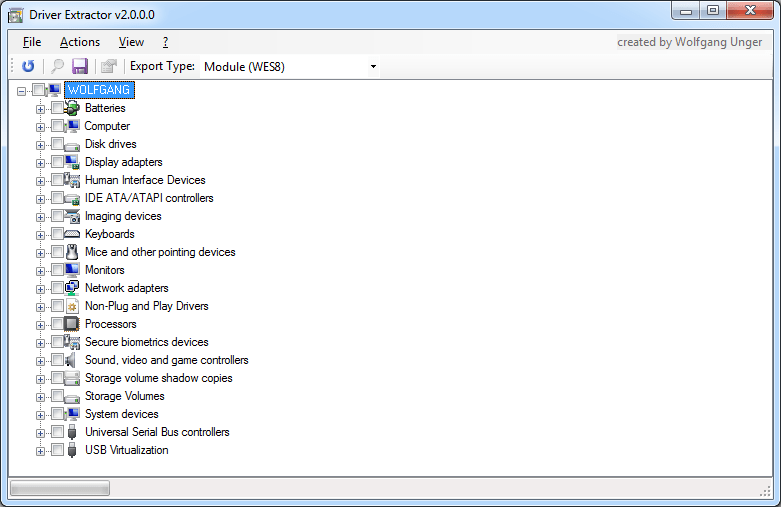The height and width of the screenshot is (507, 781).
Task: Expand the Disk drives node
Action: pyautogui.click(x=40, y=145)
